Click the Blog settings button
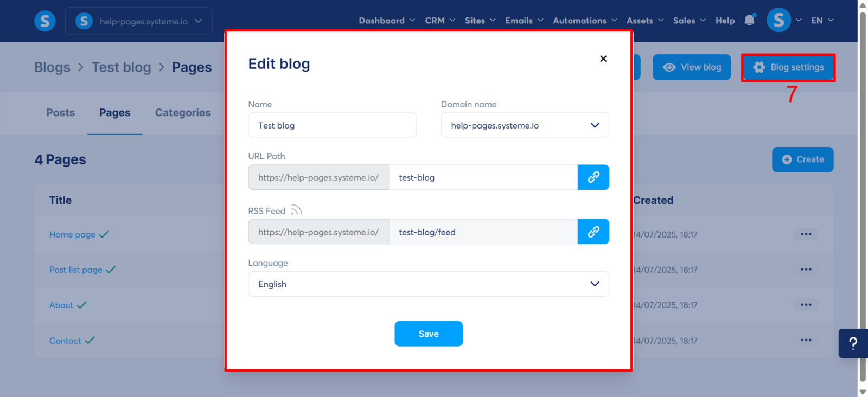Viewport: 868px width, 397px height. coord(788,67)
